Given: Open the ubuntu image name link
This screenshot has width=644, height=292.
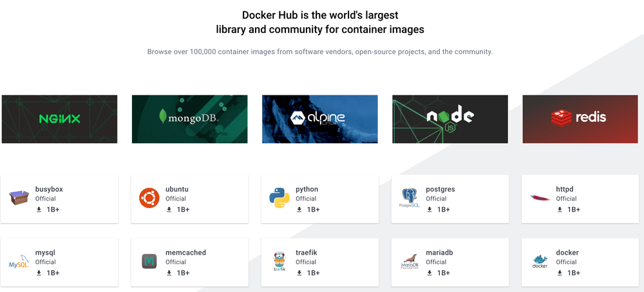Looking at the screenshot, I should point(177,189).
